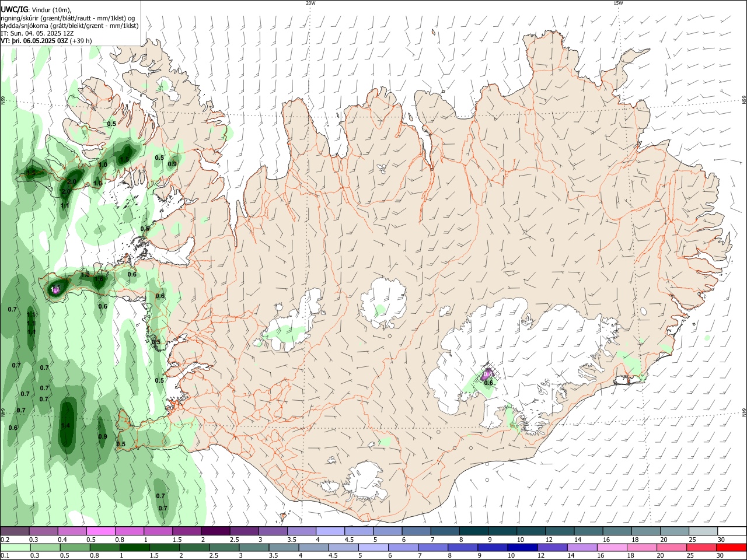
Task: Click the pale green 0.1 swatch in lower rain scale
Action: pyautogui.click(x=15, y=548)
